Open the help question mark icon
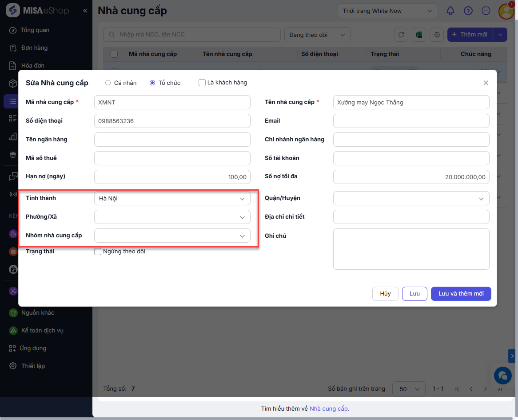 click(x=468, y=11)
